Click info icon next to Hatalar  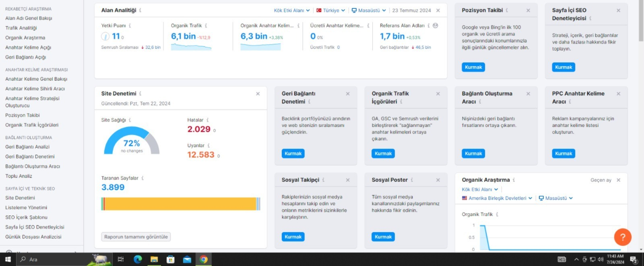tap(207, 120)
